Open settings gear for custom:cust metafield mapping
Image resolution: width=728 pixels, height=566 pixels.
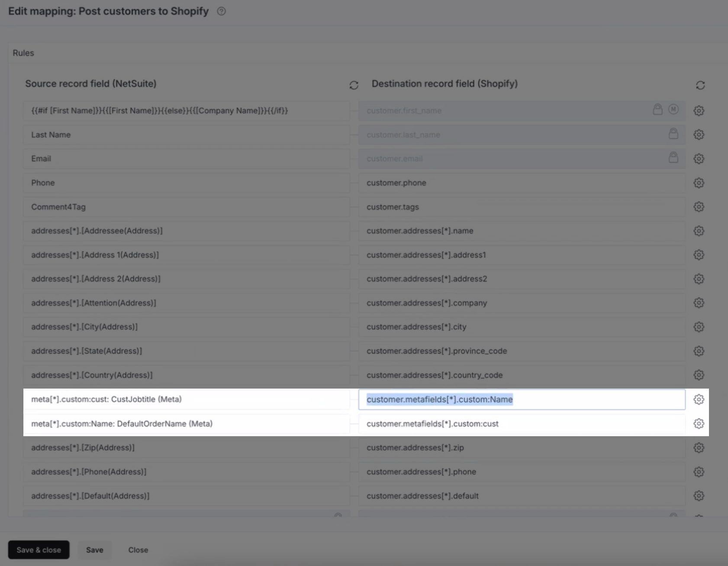[x=699, y=424]
